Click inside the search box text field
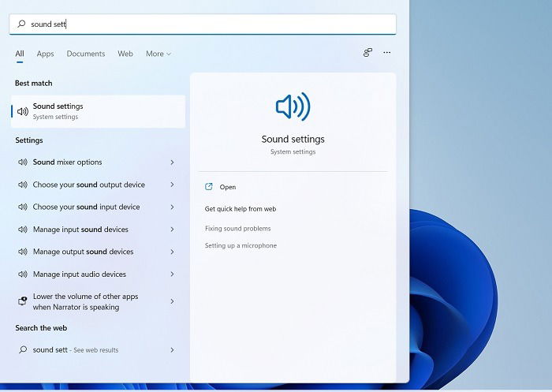 (x=203, y=24)
